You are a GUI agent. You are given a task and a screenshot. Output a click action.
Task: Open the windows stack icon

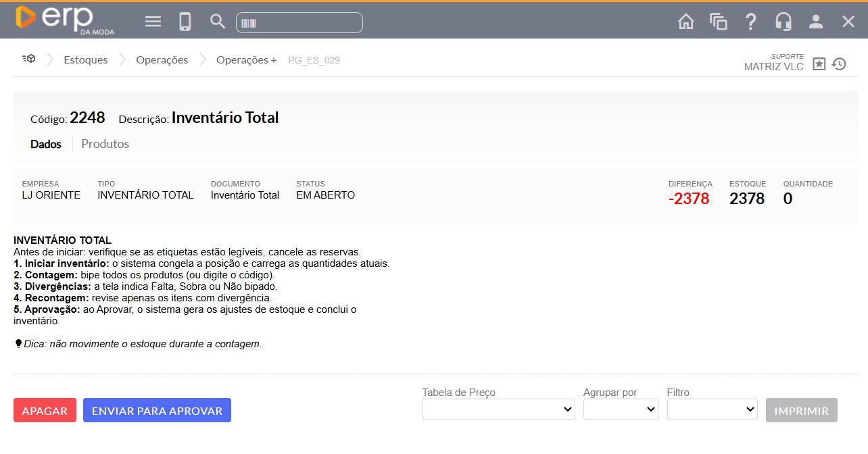[x=718, y=22]
